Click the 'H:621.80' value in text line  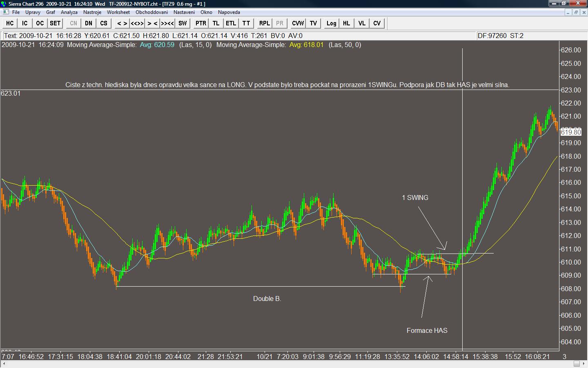[x=156, y=36]
